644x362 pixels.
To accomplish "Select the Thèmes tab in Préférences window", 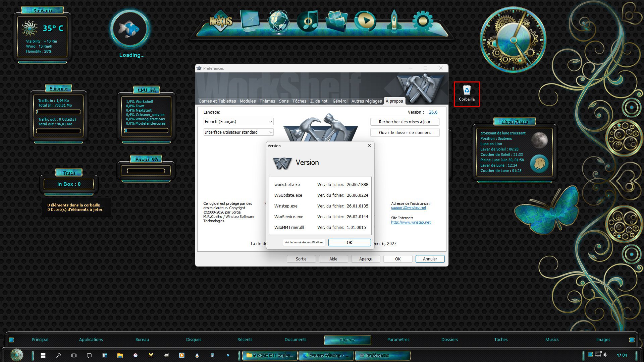I will tap(267, 101).
